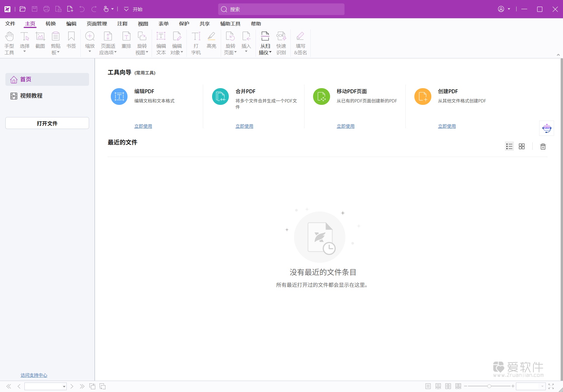Switch to the 转换 ribbon tab

pos(51,24)
